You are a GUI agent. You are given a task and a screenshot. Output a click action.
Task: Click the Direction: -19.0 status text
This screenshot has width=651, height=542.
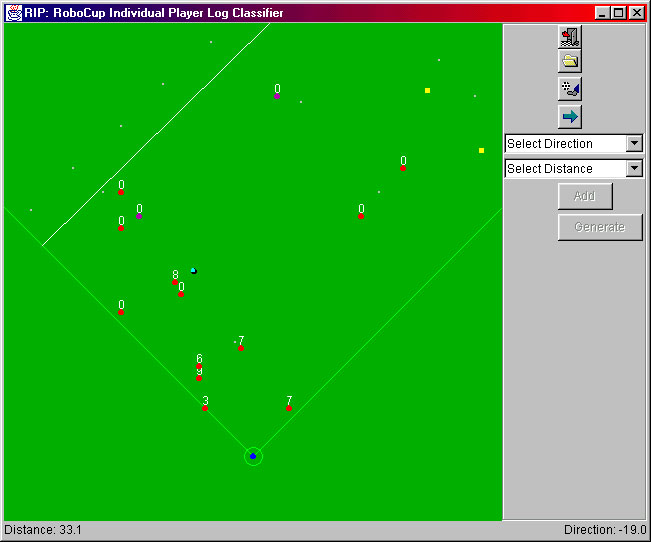point(605,530)
